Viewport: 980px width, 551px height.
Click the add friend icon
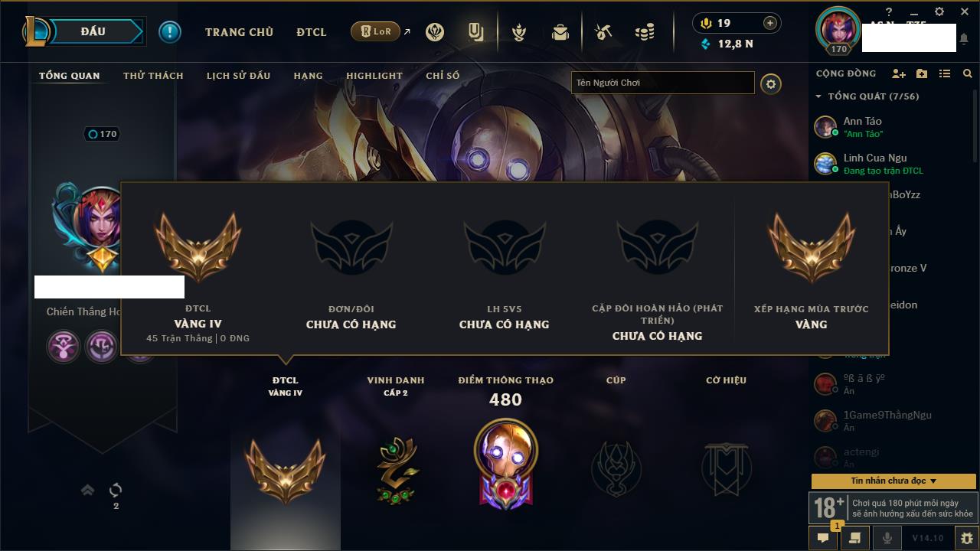pyautogui.click(x=899, y=73)
